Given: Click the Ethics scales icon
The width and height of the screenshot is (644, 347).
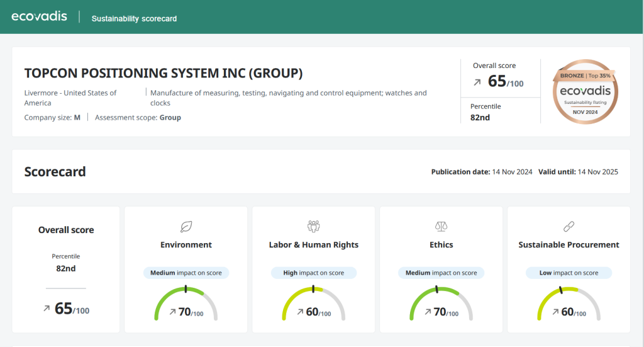Looking at the screenshot, I should [441, 227].
